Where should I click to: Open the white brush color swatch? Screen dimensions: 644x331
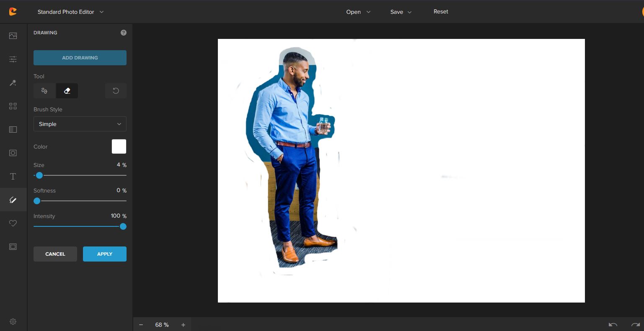point(119,146)
